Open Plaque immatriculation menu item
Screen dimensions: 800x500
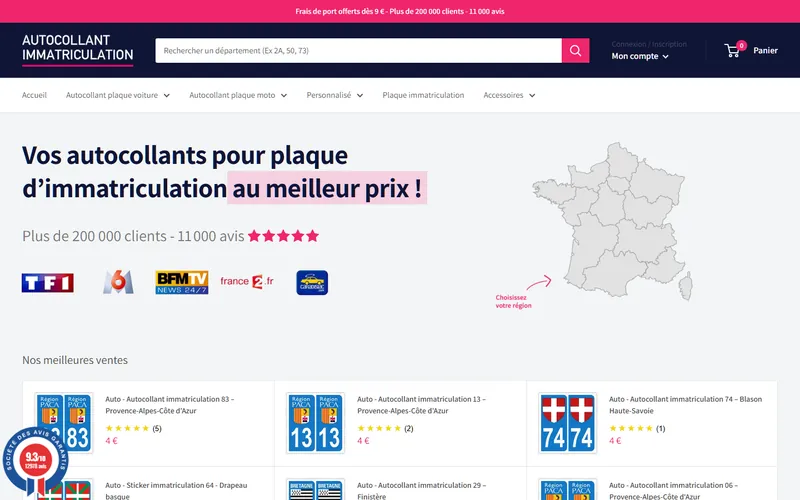[423, 95]
